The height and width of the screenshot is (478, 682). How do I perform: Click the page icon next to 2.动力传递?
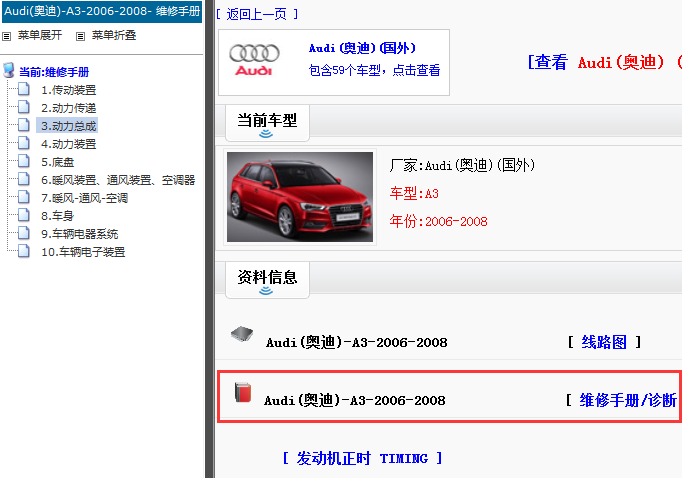pos(24,107)
